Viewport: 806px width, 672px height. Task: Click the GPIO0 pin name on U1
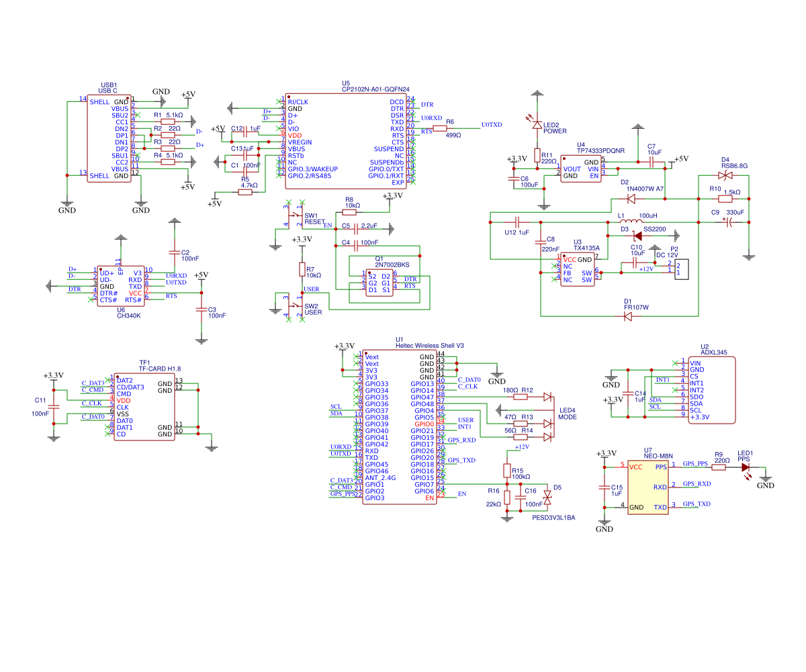(424, 424)
